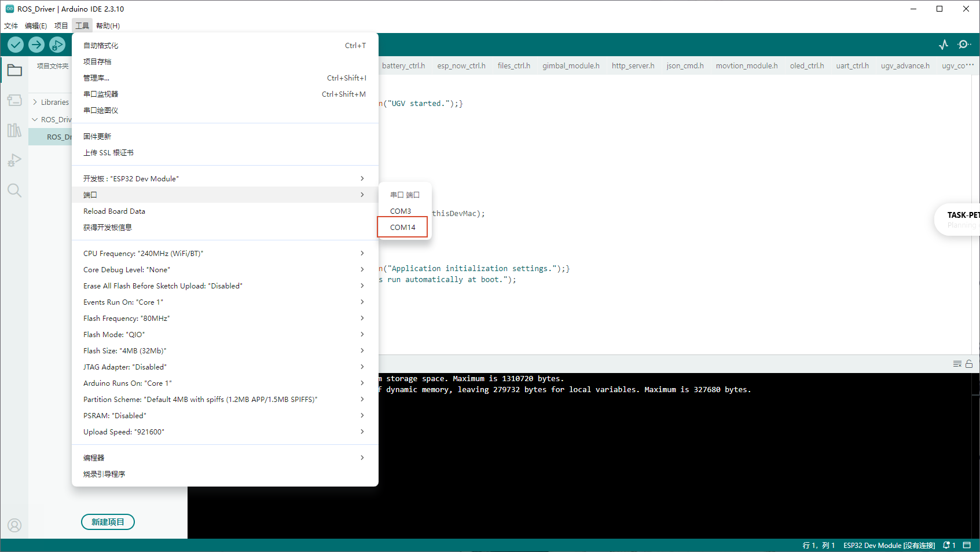Open the Serial Monitor icon at top right
Viewport: 980px width, 552px height.
coord(964,45)
